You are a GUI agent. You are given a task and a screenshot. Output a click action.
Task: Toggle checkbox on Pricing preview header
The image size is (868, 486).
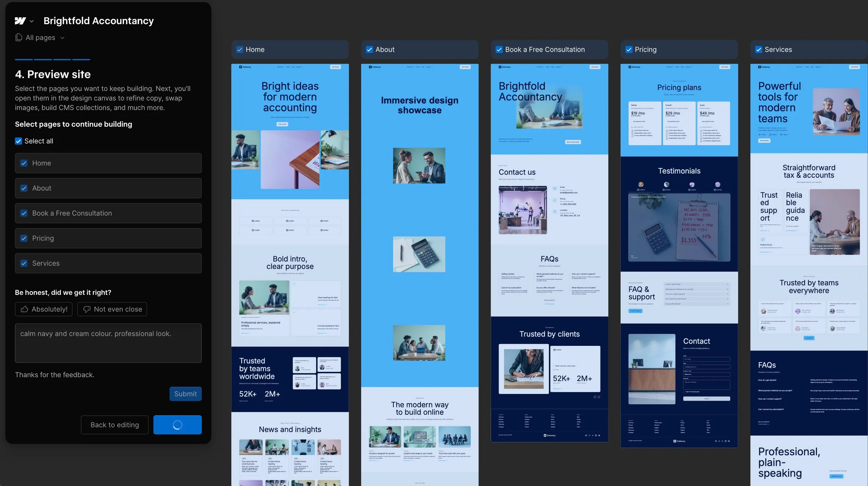click(x=629, y=50)
